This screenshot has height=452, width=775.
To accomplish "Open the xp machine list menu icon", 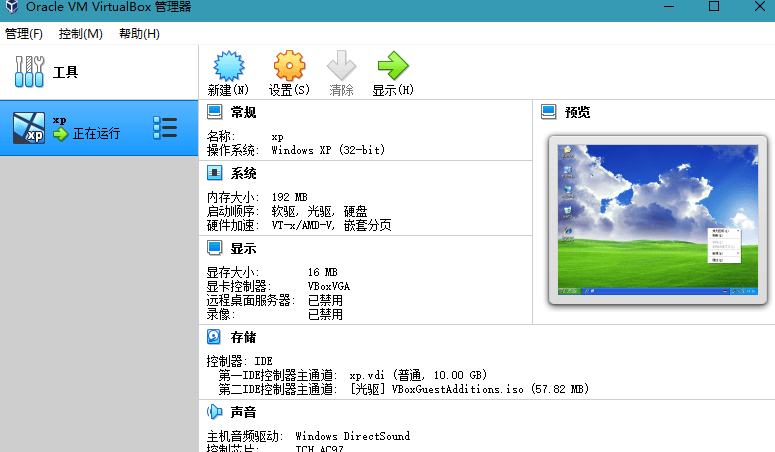I will (165, 128).
